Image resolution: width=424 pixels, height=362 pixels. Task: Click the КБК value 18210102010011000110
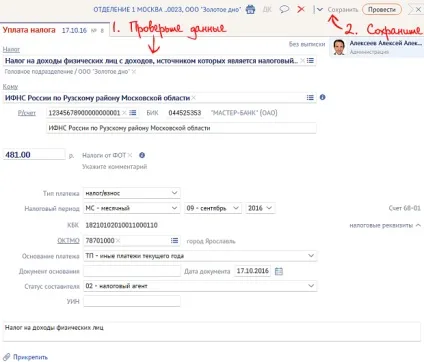(121, 225)
